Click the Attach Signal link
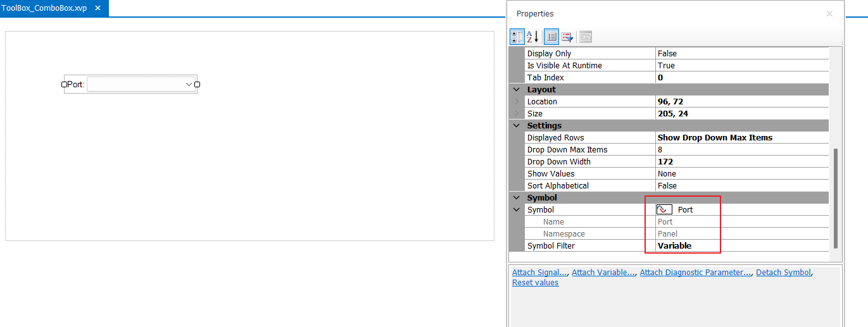This screenshot has height=327, width=868. [x=540, y=273]
